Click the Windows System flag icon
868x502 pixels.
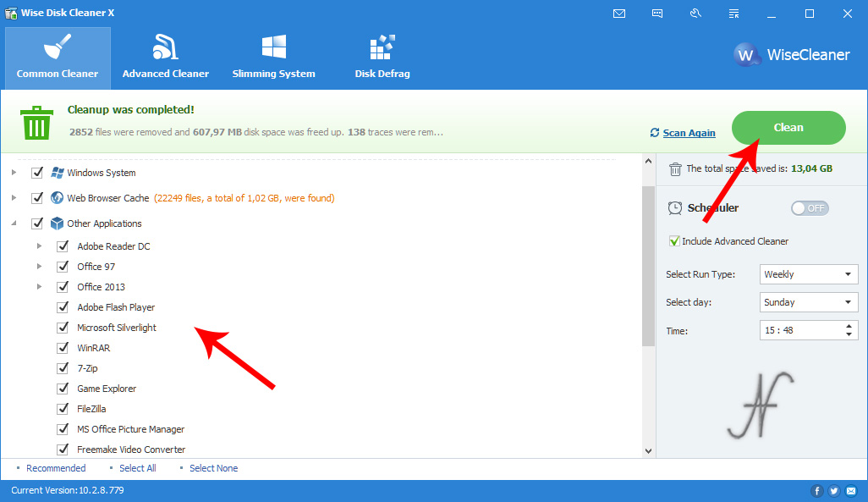57,173
